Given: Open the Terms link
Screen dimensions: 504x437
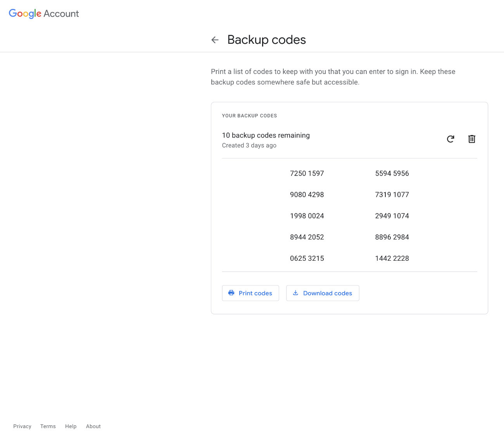Looking at the screenshot, I should point(48,426).
